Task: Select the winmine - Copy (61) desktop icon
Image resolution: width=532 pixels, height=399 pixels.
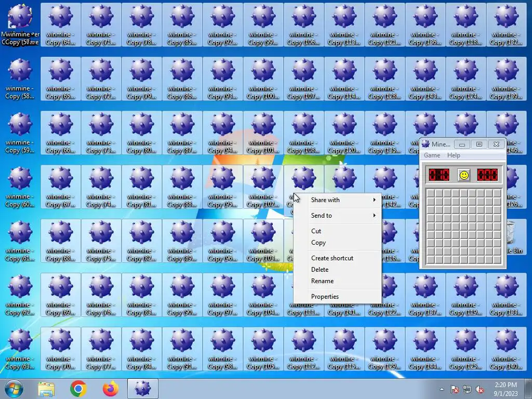Action: coord(20,241)
